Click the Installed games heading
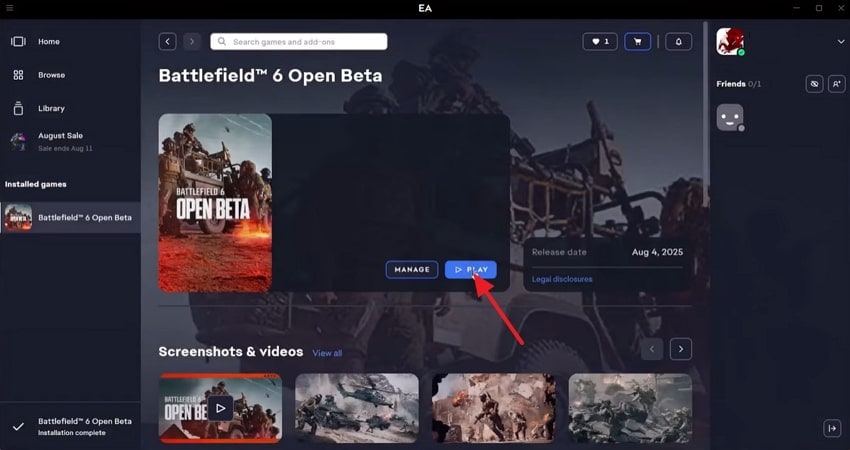 click(x=36, y=184)
